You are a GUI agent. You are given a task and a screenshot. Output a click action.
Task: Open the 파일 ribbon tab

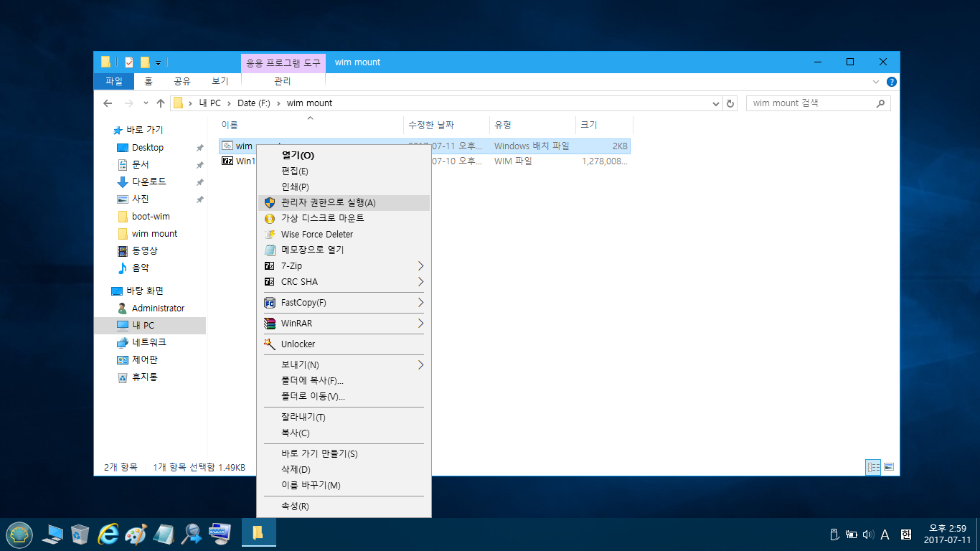pos(114,81)
